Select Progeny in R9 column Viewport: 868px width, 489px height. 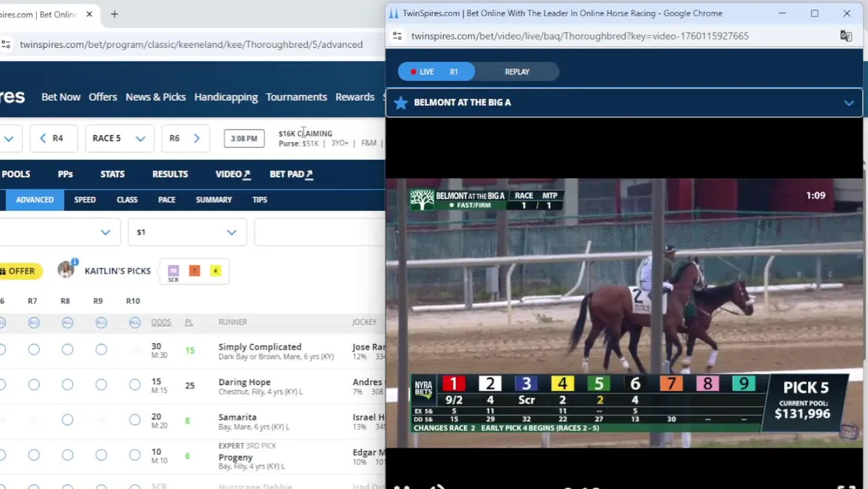click(x=101, y=455)
